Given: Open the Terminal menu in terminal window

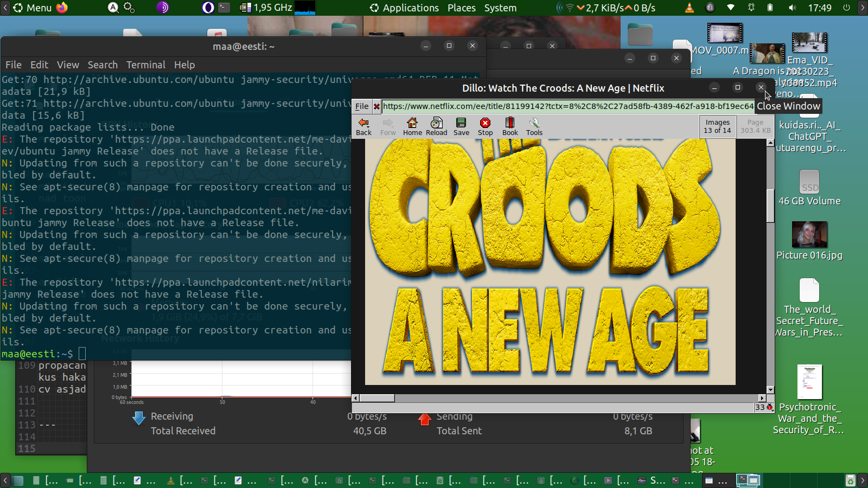Looking at the screenshot, I should click(x=145, y=65).
